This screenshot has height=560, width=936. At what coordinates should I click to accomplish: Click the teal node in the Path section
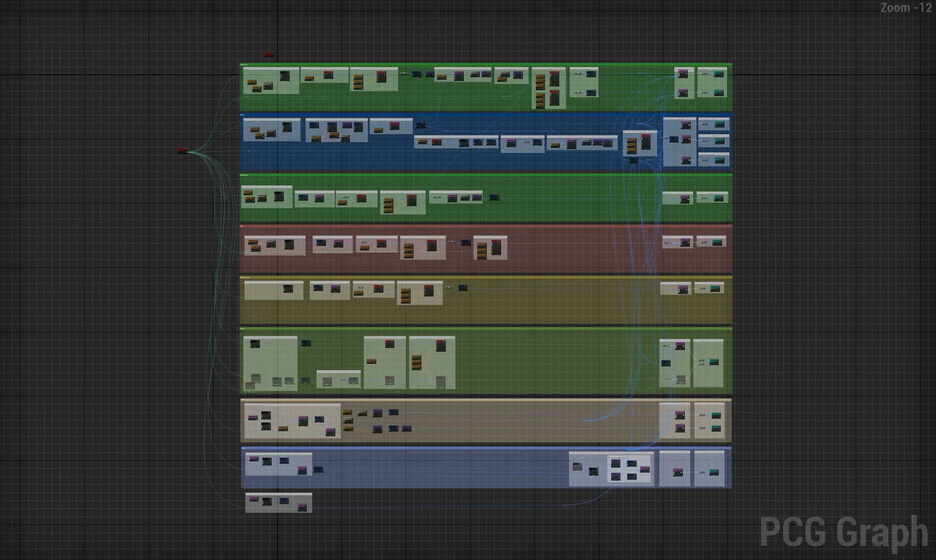click(x=714, y=472)
